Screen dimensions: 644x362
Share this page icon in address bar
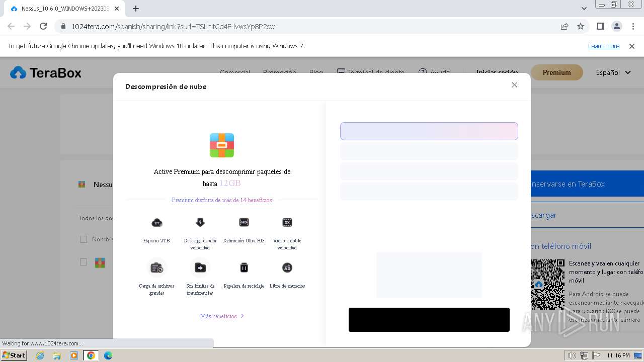click(x=565, y=26)
